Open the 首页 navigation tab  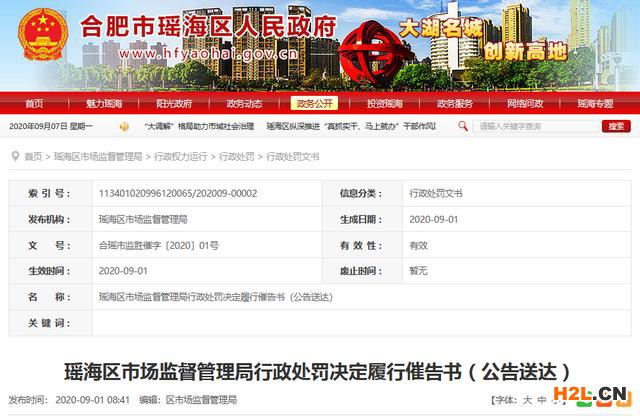35,103
